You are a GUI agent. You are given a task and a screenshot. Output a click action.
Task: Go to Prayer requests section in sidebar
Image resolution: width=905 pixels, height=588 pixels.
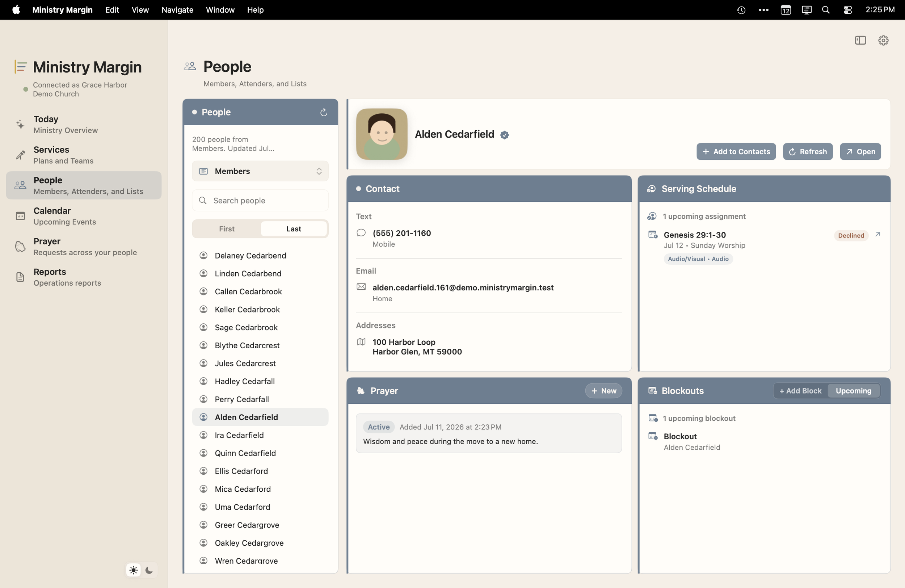pos(84,247)
